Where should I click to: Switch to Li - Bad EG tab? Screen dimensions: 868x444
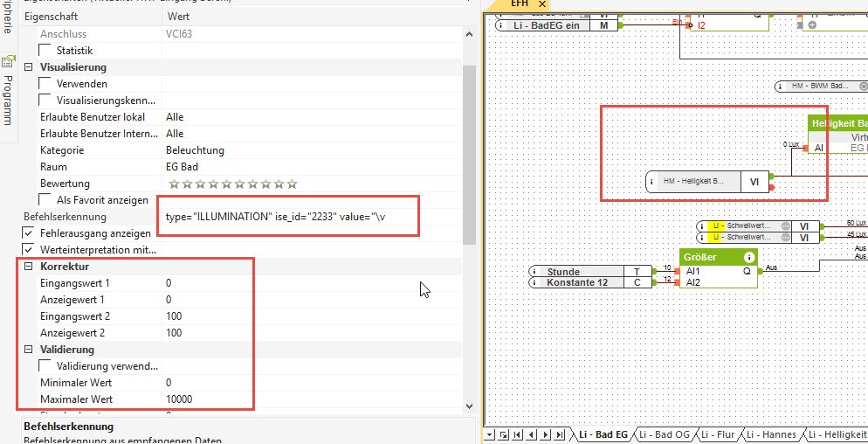coord(603,434)
